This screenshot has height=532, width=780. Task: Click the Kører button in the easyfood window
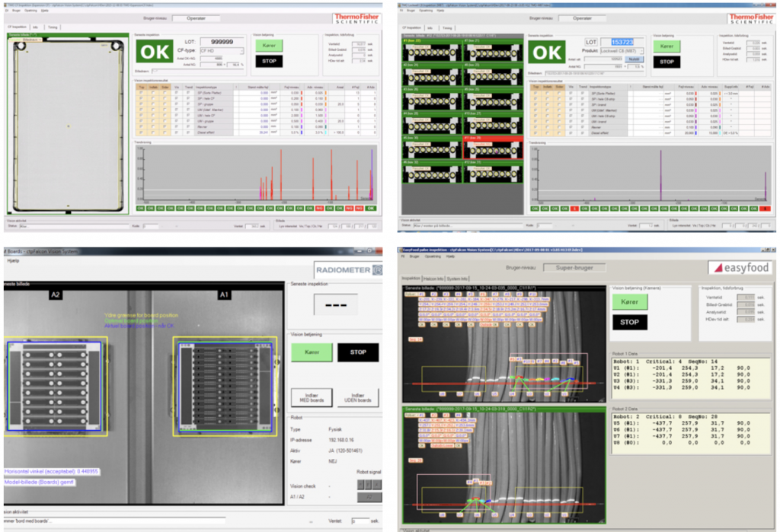(629, 302)
